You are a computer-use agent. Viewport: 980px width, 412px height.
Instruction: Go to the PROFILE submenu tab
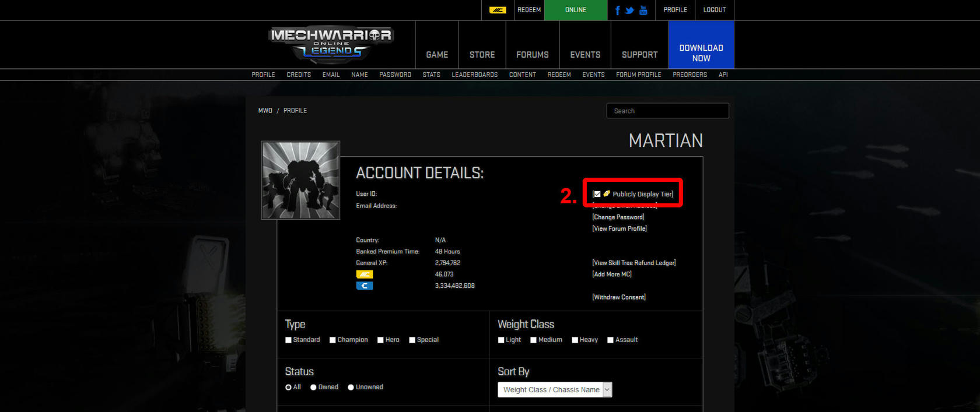pyautogui.click(x=263, y=75)
